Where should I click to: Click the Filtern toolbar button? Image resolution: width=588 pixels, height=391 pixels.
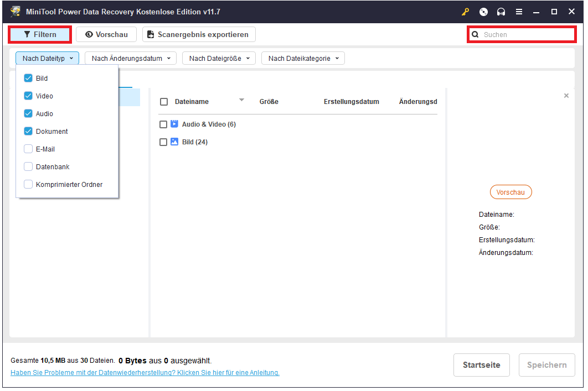pos(40,34)
